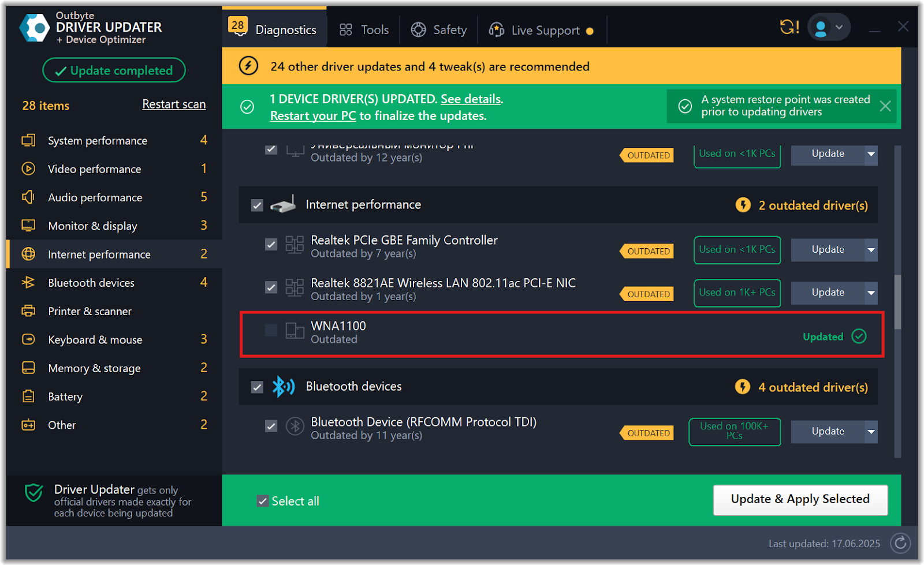Uncheck Realtek PCIe GBE Family Controller checkbox
Screen dimensions: 924x565
pos(271,245)
